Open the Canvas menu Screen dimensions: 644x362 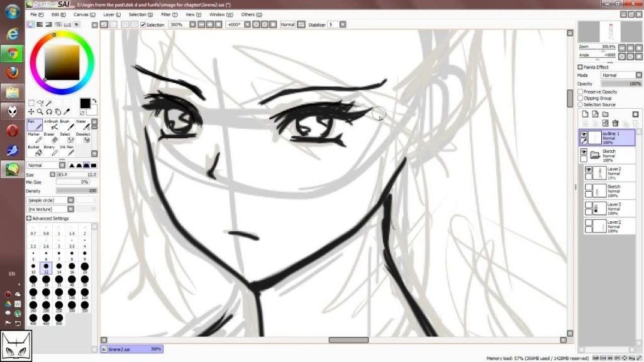point(84,14)
